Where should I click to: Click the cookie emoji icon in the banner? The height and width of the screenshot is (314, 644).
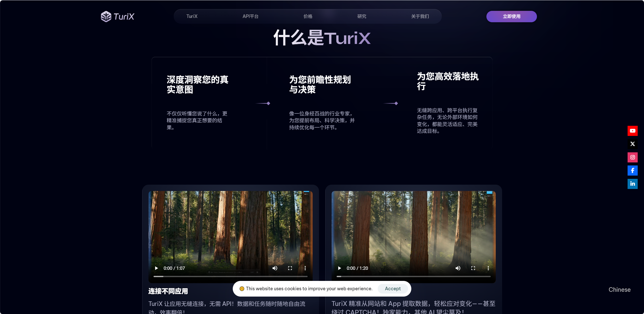pos(242,289)
